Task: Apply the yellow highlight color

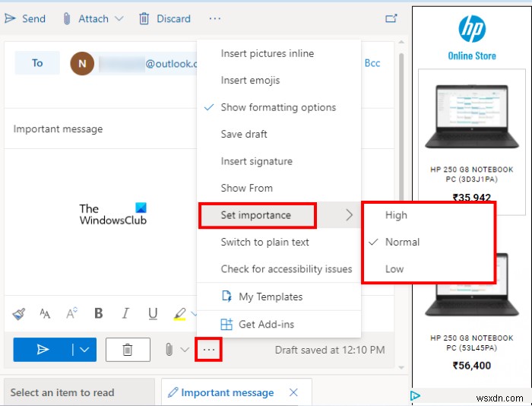Action: (x=180, y=314)
